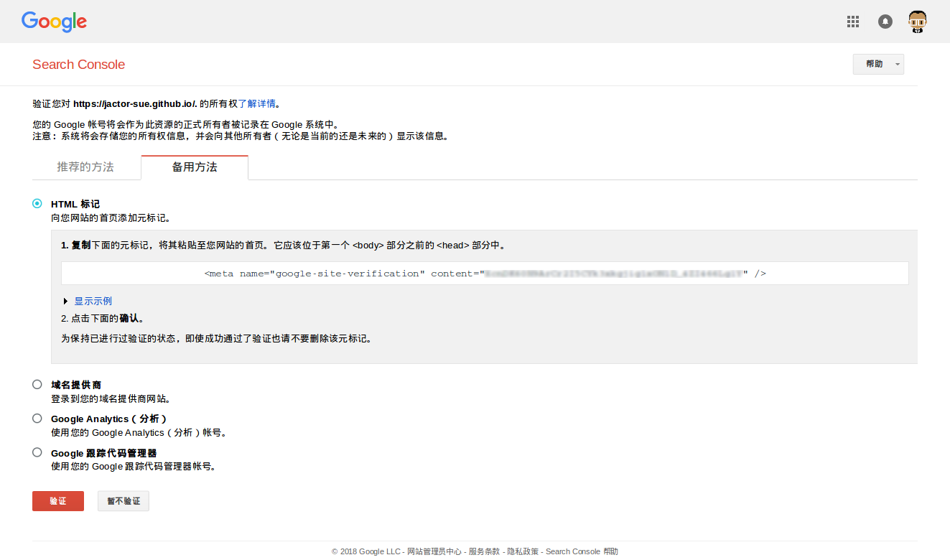Viewport: 950px width, 560px height.
Task: Open the 帮助 dropdown button
Action: tap(878, 64)
